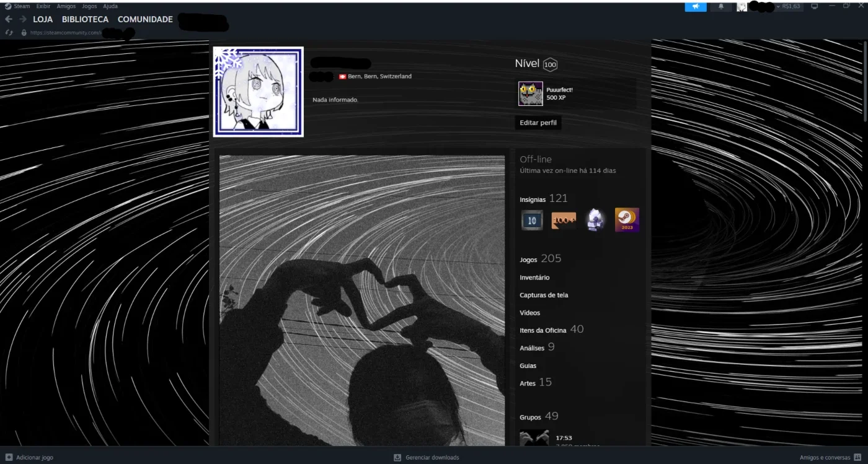868x464 pixels.
Task: Click the Adicionar jogo label
Action: pos(35,457)
